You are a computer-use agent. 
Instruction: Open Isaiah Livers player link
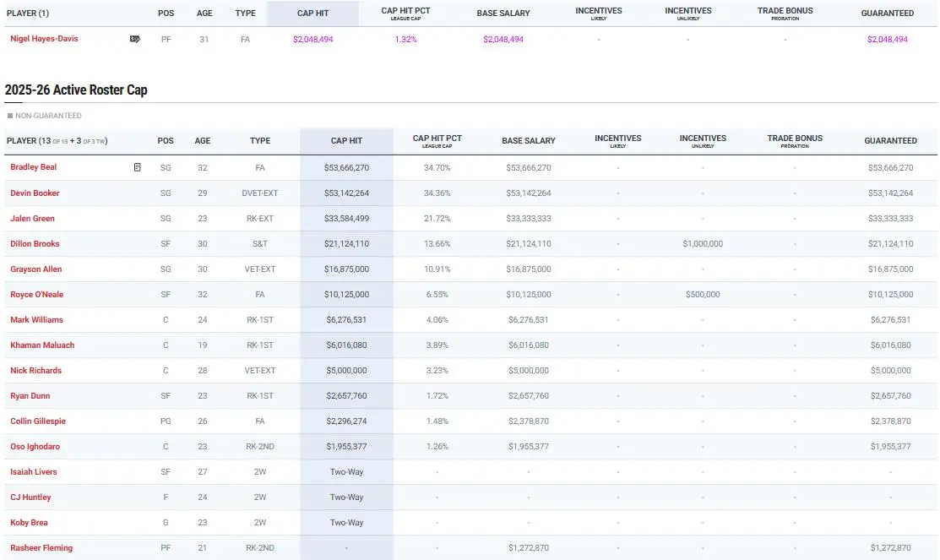(34, 472)
